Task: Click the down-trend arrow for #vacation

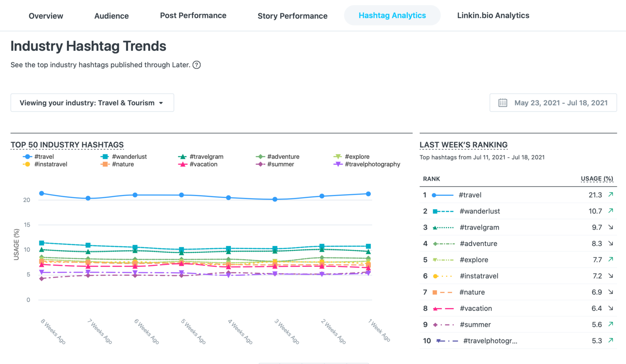Action: point(611,308)
